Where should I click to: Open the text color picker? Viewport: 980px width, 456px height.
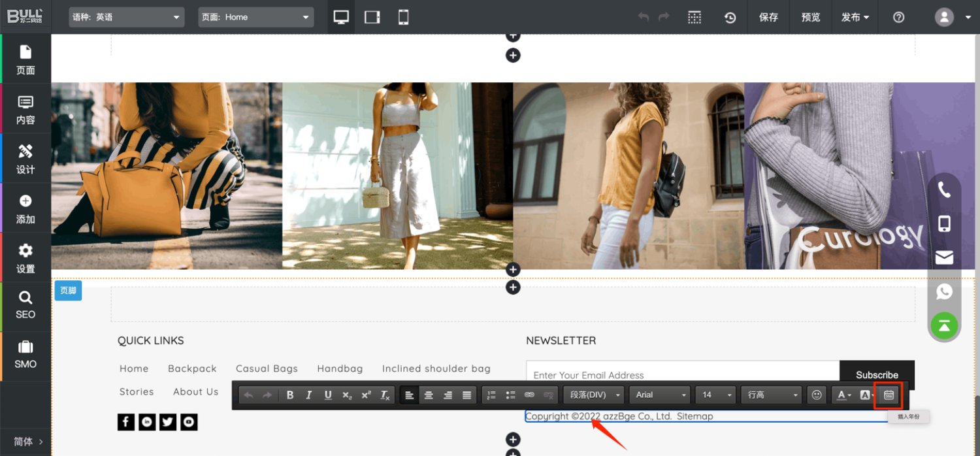coord(842,395)
